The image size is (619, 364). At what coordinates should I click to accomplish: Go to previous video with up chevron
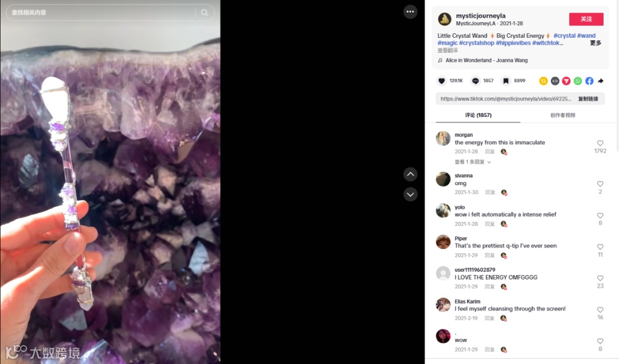click(410, 174)
